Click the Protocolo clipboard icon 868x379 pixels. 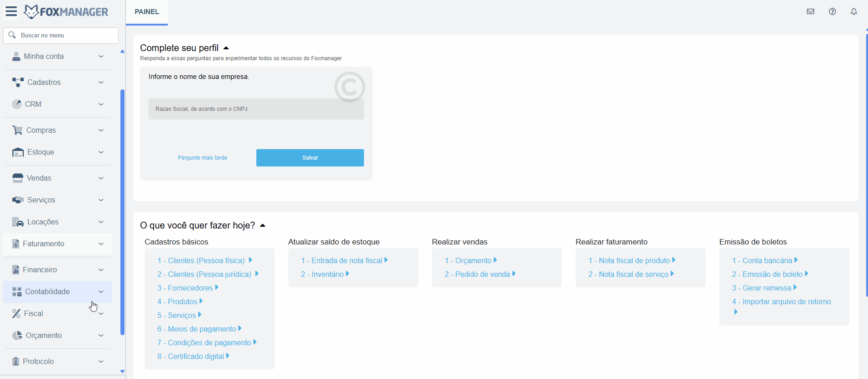pyautogui.click(x=16, y=361)
